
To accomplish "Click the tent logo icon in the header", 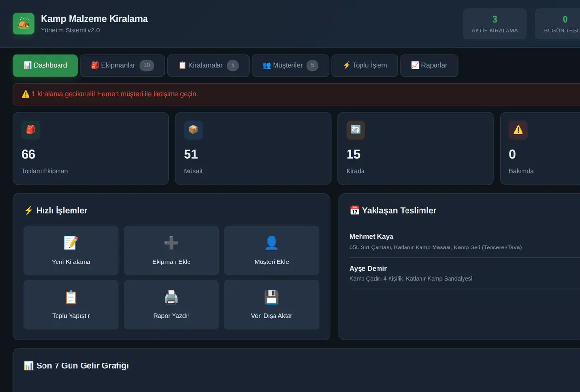I will [x=23, y=24].
